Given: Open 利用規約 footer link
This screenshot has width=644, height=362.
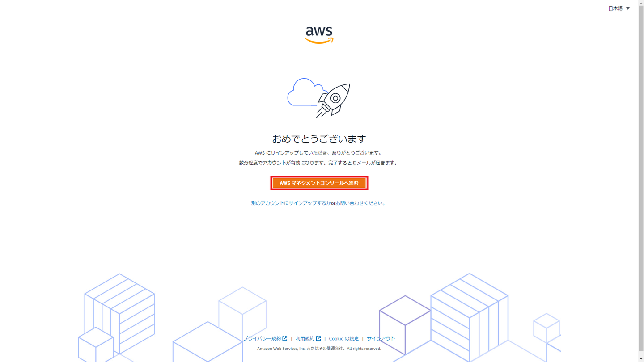Looking at the screenshot, I should click(x=305, y=339).
